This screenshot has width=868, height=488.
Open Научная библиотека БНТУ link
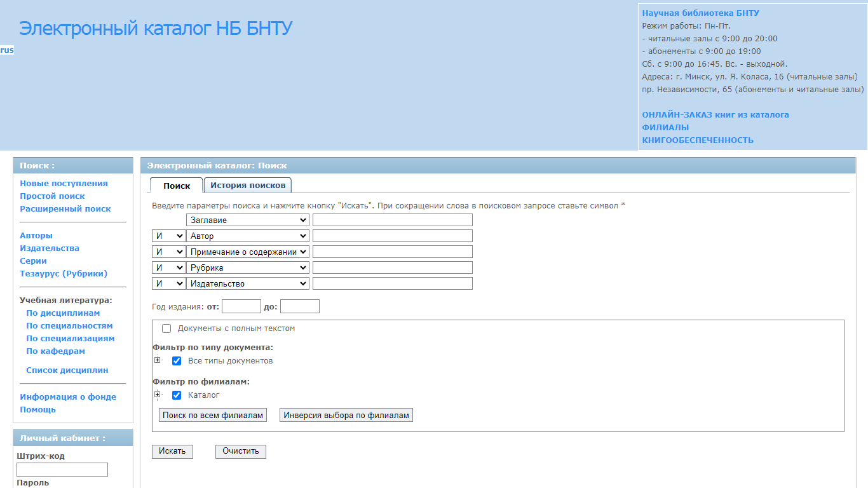coord(701,13)
